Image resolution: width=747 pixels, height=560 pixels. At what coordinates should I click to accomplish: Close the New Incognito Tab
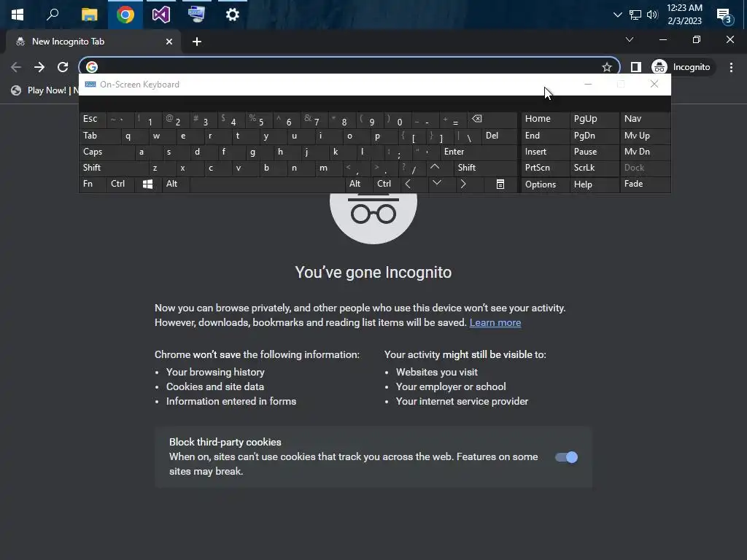[169, 42]
